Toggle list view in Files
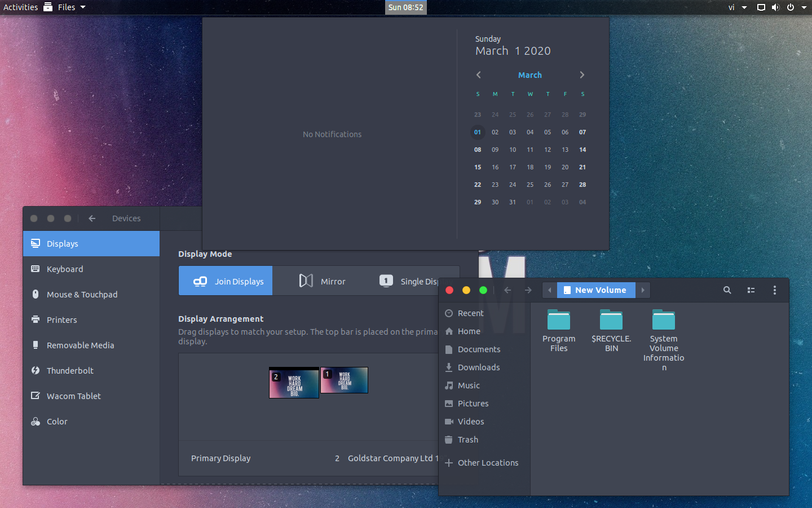This screenshot has width=812, height=508. [751, 290]
